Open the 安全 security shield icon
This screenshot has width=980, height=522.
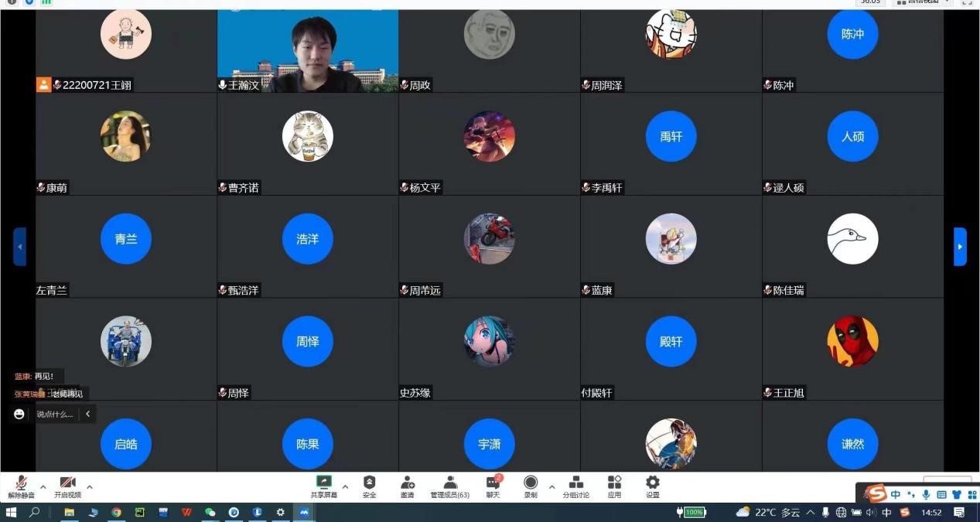[x=369, y=486]
